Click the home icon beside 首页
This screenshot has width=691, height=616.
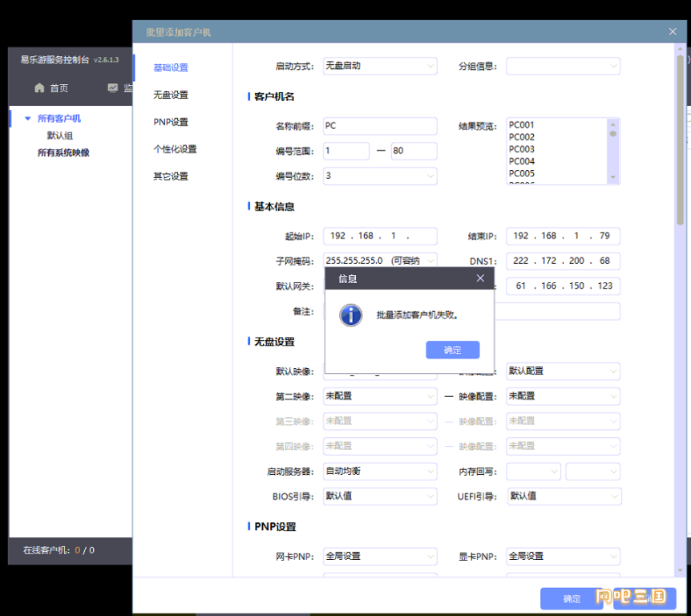[39, 88]
